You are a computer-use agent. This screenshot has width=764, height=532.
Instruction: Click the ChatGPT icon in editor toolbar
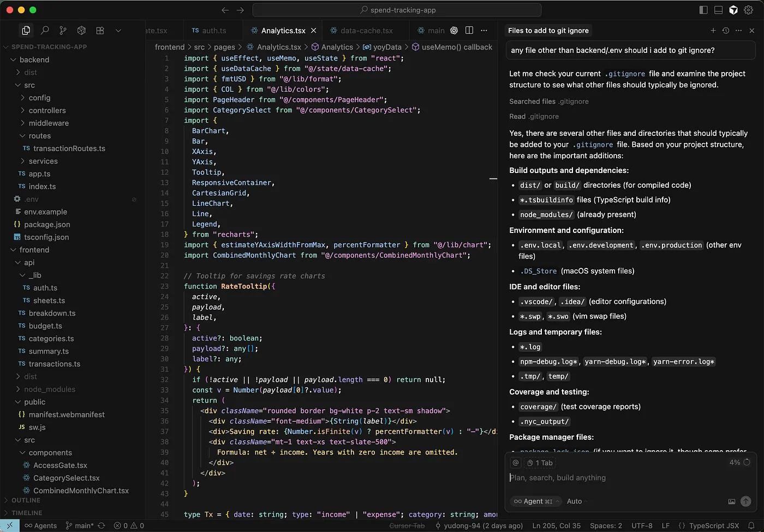(454, 31)
